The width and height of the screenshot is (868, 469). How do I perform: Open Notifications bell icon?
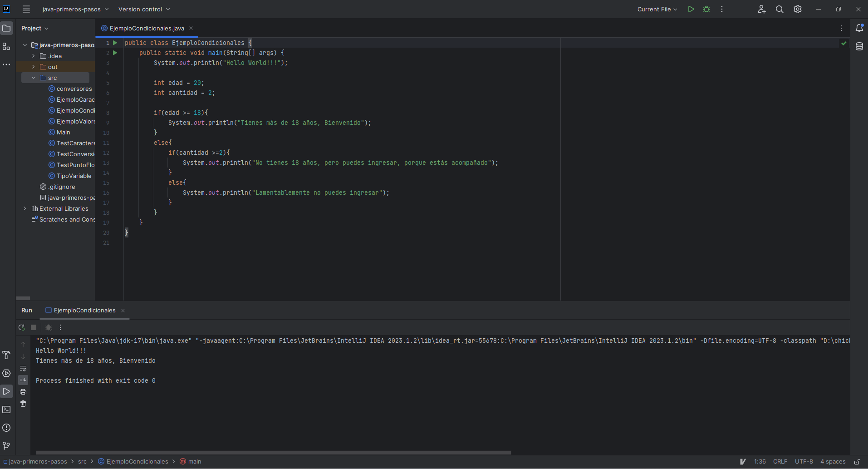click(x=859, y=28)
